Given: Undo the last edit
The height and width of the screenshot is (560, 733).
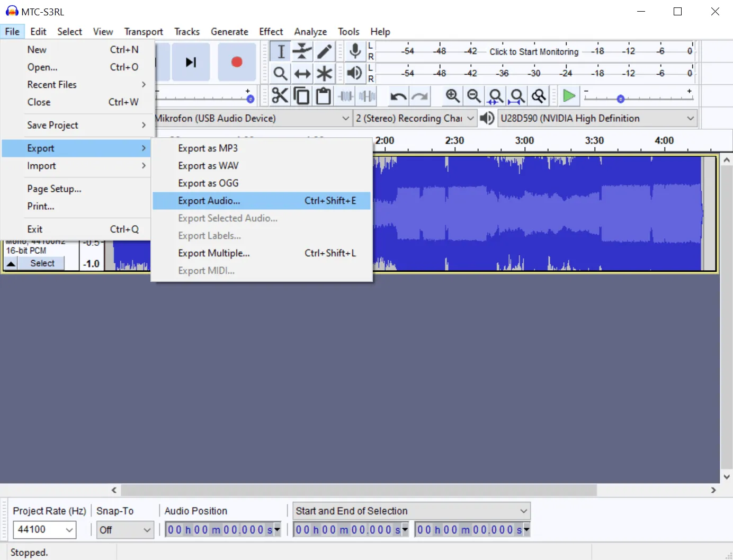Looking at the screenshot, I should pos(399,96).
